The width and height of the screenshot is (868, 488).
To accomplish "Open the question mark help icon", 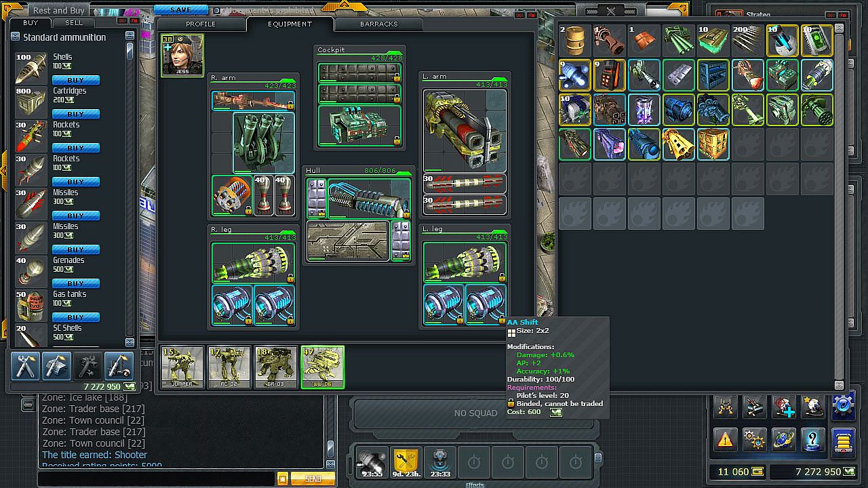I will coord(813,439).
